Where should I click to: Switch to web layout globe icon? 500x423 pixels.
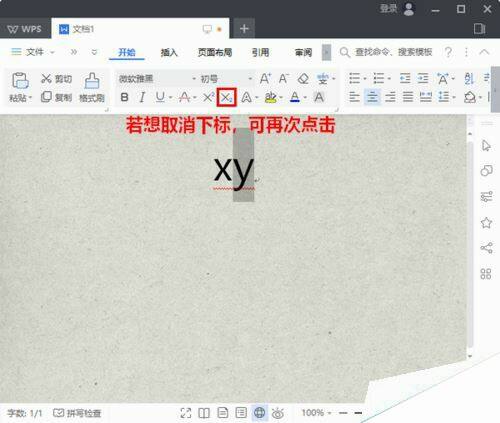[x=260, y=413]
